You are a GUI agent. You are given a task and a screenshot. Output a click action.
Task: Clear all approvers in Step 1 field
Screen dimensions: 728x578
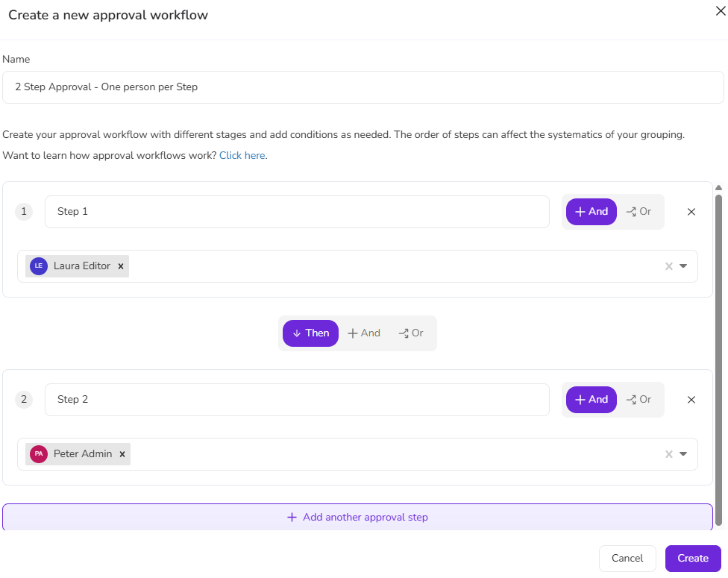coord(668,266)
